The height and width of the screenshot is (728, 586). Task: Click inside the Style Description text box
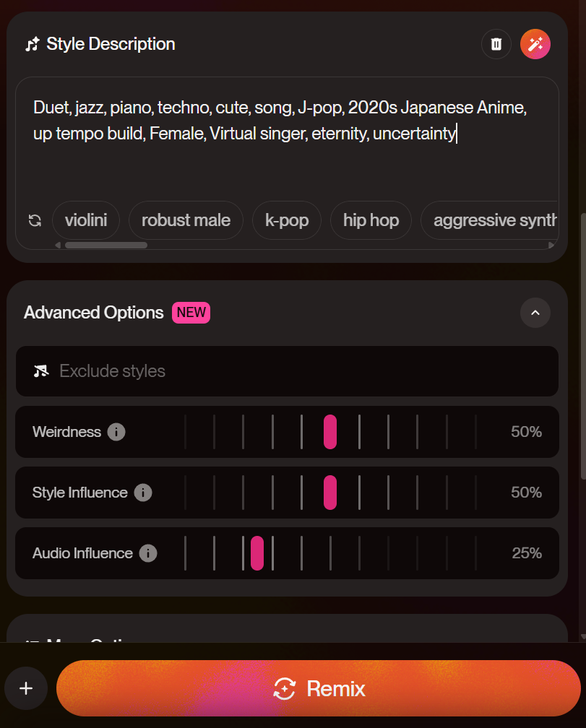click(287, 159)
